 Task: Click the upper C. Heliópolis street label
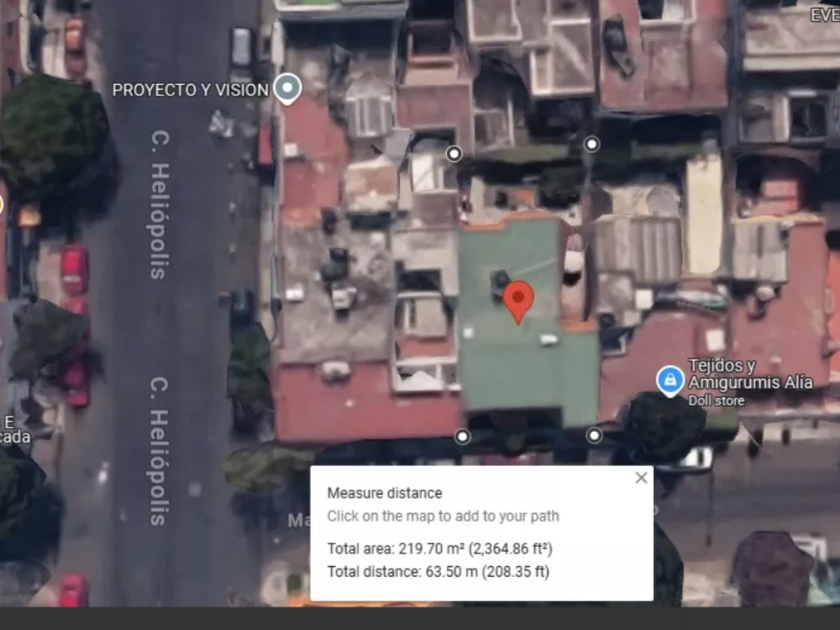click(x=159, y=204)
